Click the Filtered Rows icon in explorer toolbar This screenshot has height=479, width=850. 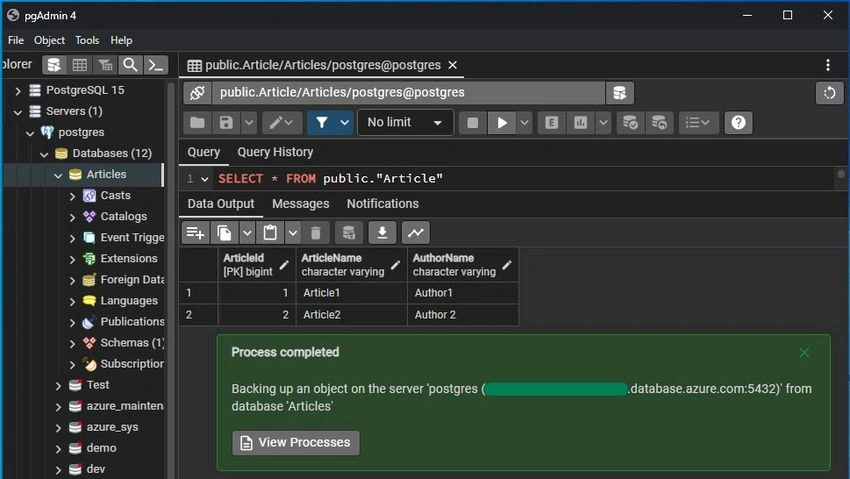click(x=105, y=65)
